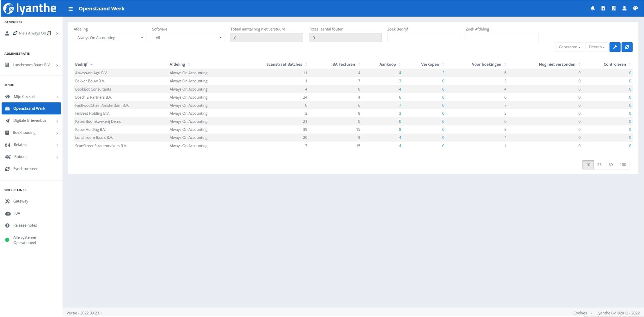644x317 pixels.
Task: Click the document icon in header
Action: click(x=603, y=9)
